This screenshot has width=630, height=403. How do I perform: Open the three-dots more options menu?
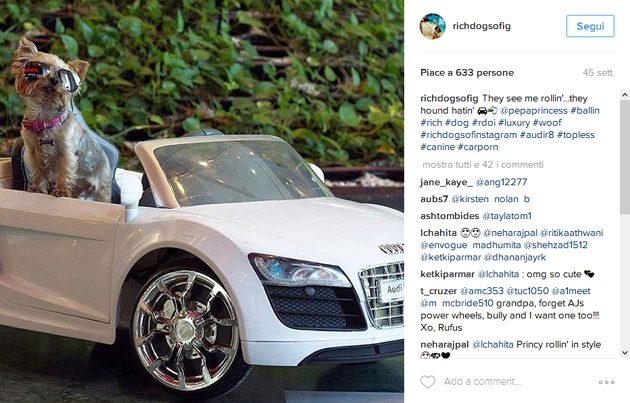(x=606, y=382)
